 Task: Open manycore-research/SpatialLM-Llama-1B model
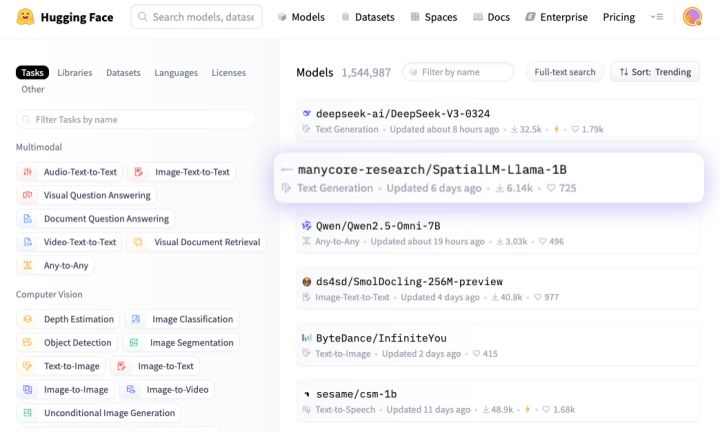tap(489, 178)
